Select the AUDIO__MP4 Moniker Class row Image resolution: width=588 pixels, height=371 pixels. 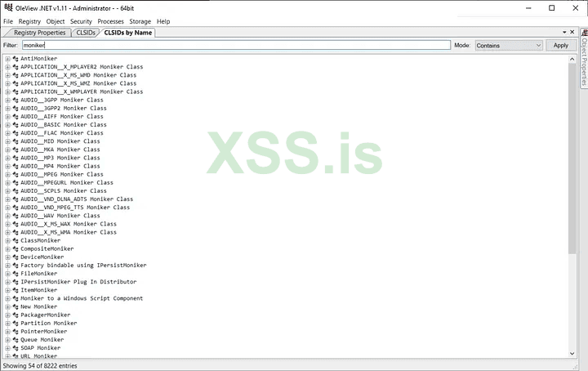[60, 166]
